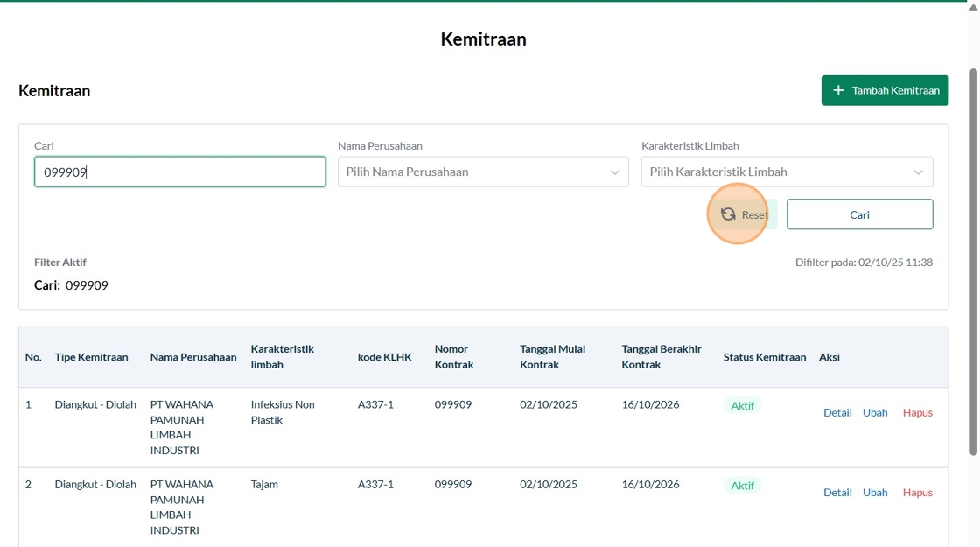Click Hapus for the Infeksius Non Plastik row
The width and height of the screenshot is (980, 547).
[917, 413]
